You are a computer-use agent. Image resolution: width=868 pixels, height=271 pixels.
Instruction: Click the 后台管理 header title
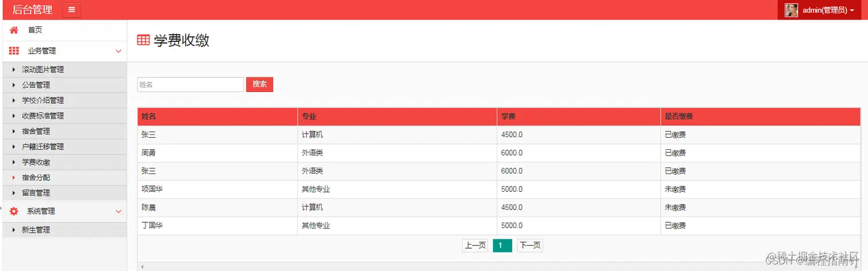tap(32, 10)
